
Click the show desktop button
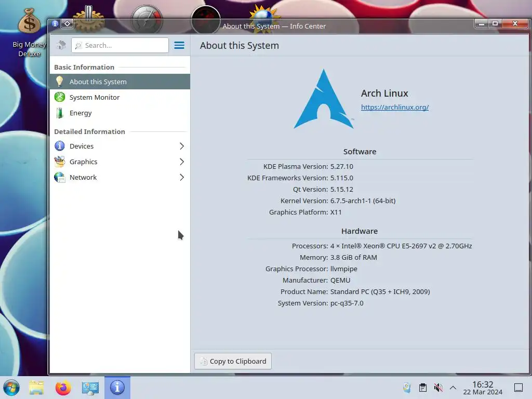(x=518, y=388)
